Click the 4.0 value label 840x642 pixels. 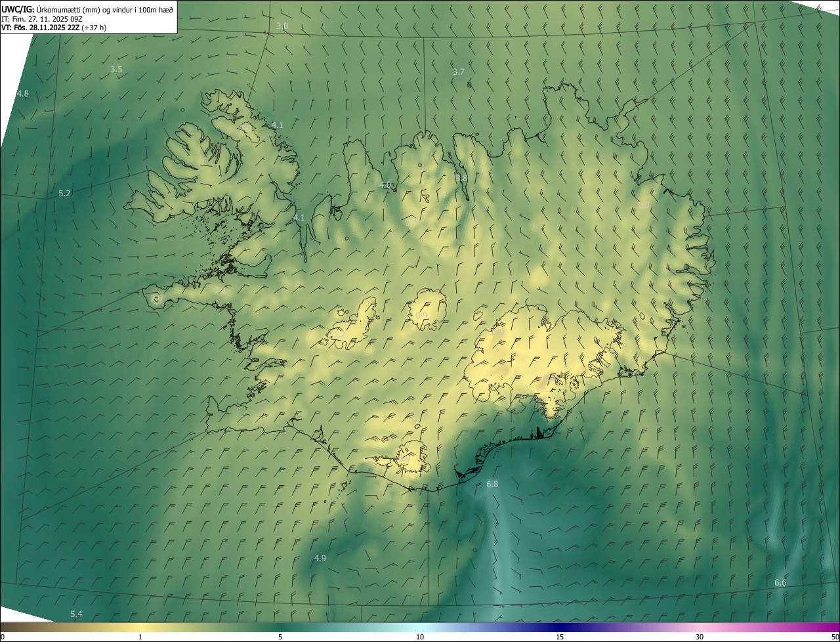385,185
